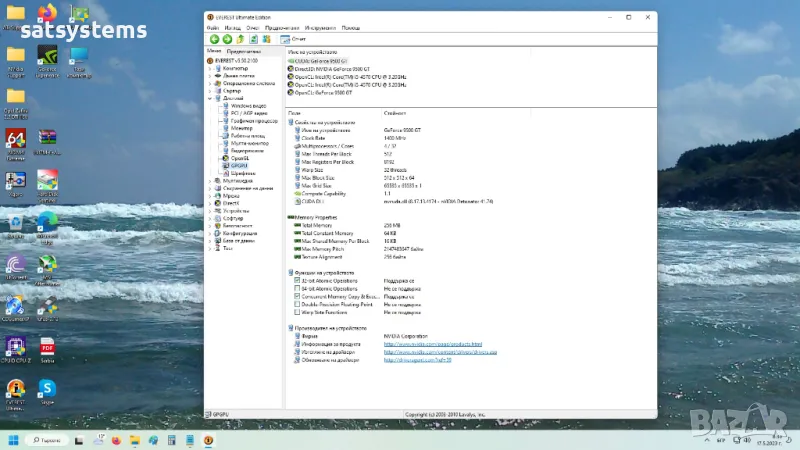
Task: Toggle 32-bit Atomic Operations checkbox
Action: coord(297,281)
